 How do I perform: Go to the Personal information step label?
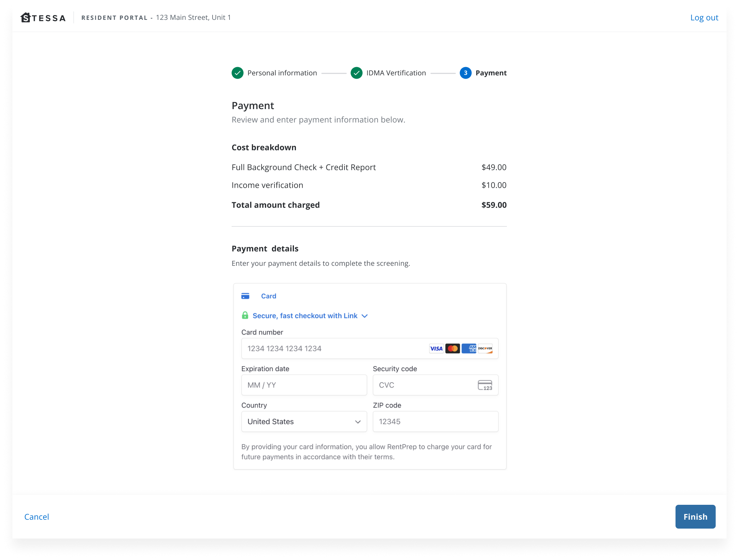tap(282, 73)
